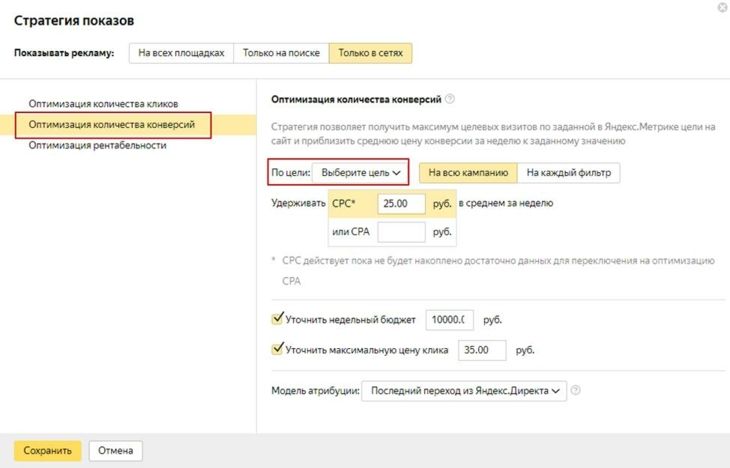Click the 'Модель атрибуции:' label
Viewport: 730px width, 468px height.
click(x=315, y=391)
